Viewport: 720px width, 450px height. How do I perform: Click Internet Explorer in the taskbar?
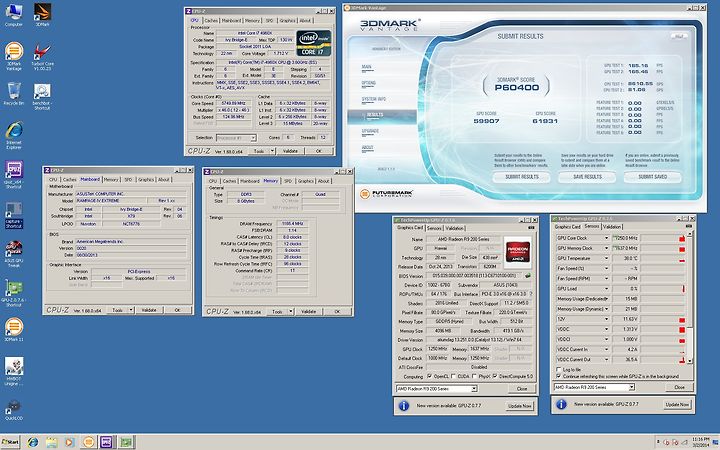pos(33,442)
